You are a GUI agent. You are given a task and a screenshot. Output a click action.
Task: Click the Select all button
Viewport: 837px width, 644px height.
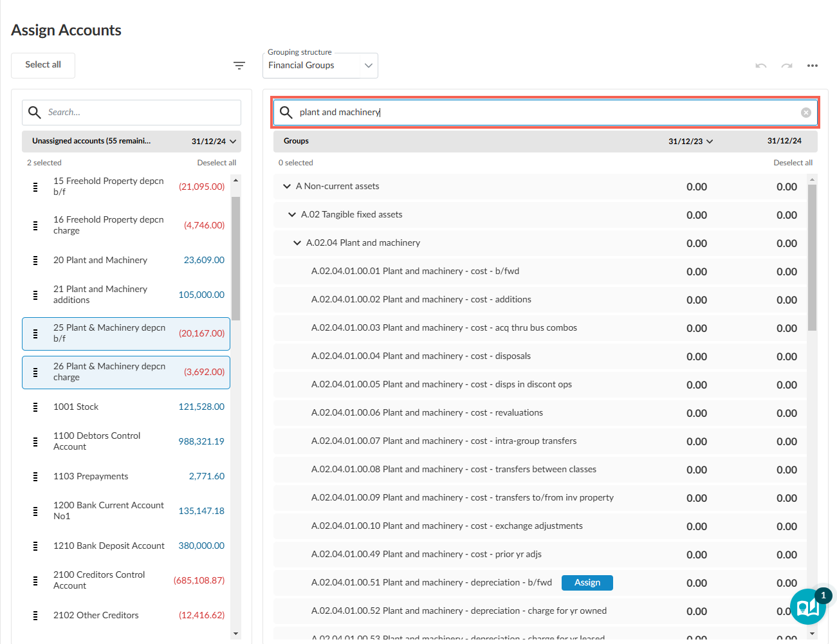point(43,65)
